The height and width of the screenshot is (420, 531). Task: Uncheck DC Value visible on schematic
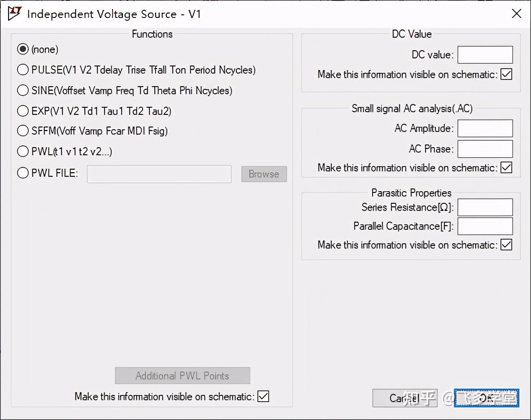506,74
